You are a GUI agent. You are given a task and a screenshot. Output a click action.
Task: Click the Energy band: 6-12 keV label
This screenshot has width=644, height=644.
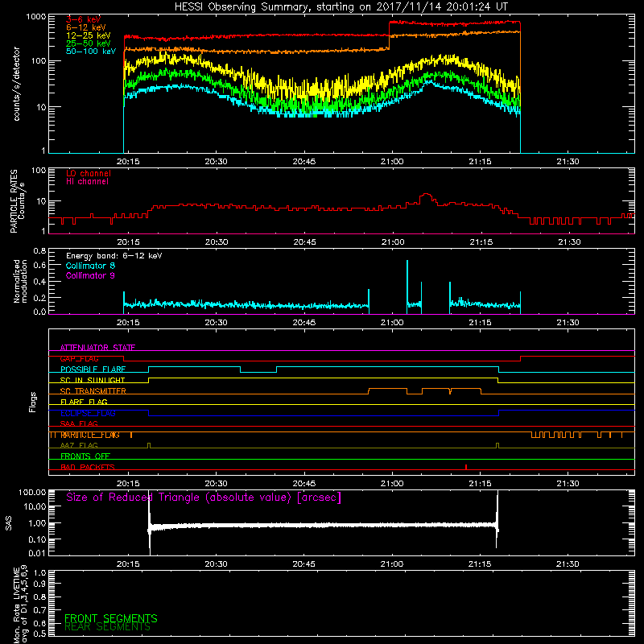point(114,256)
